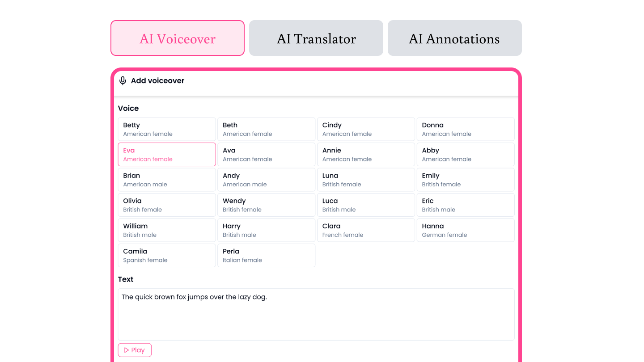The width and height of the screenshot is (644, 362).
Task: Play the voiceover preview
Action: [x=135, y=350]
